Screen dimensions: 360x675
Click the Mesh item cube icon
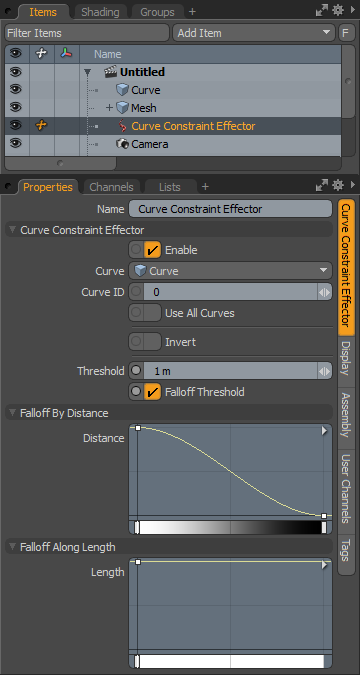click(x=123, y=108)
